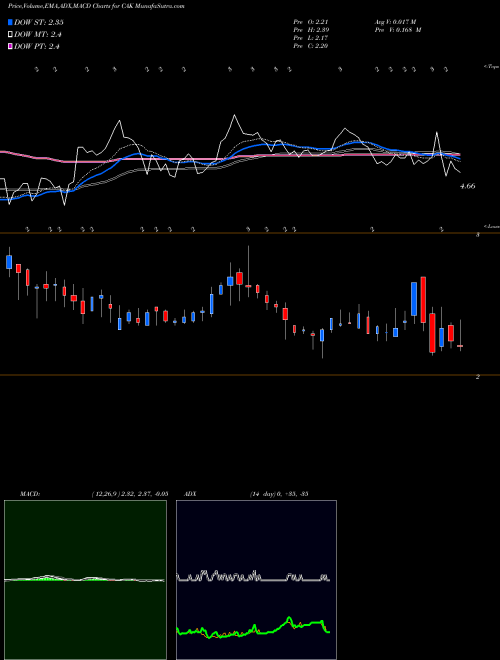Screen dimensions: 500x660
Task: Click the ADX (14 day) parameter values
Action: pyautogui.click(x=279, y=493)
